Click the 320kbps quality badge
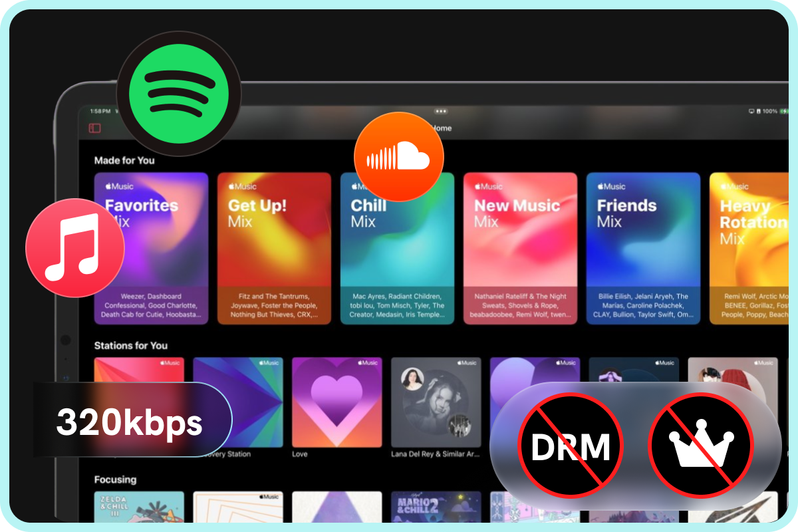 click(131, 422)
